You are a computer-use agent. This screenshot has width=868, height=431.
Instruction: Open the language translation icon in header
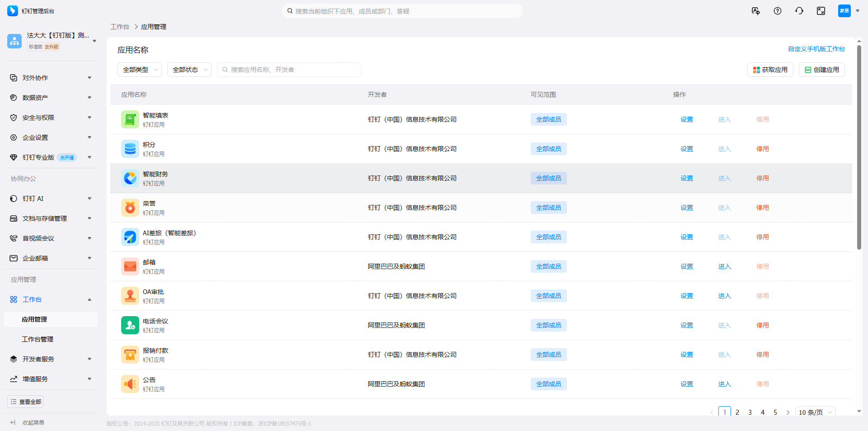[755, 11]
